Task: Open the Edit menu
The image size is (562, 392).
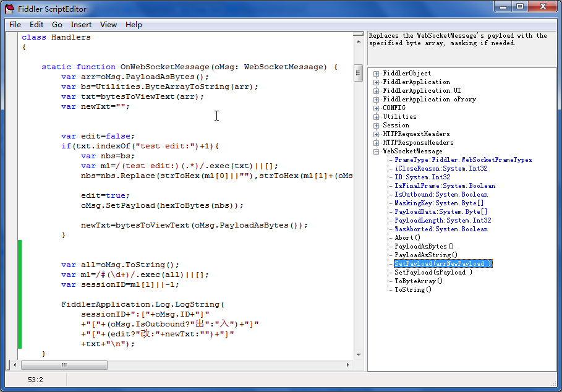Action: click(x=36, y=24)
